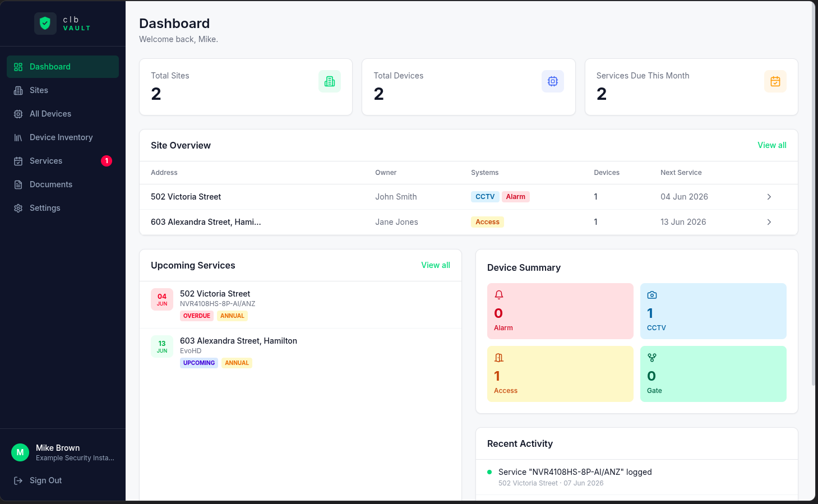The width and height of the screenshot is (818, 504).
Task: Click the All Devices chip icon
Action: pos(18,114)
